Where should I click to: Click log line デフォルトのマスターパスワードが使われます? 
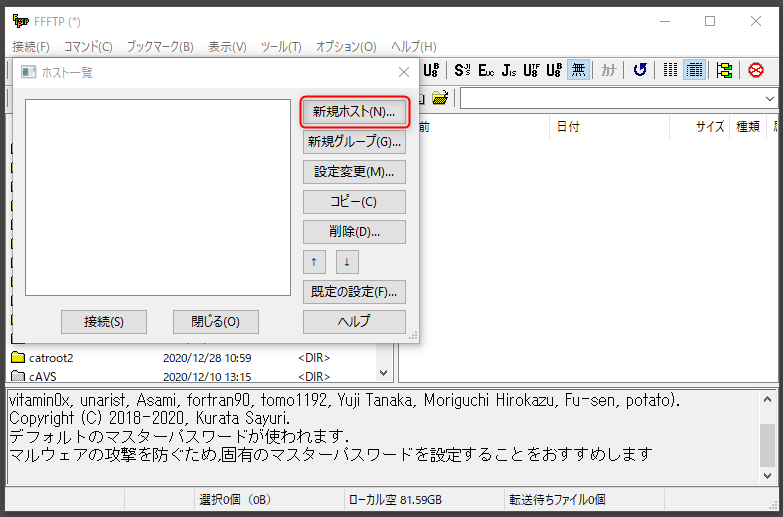[x=179, y=437]
